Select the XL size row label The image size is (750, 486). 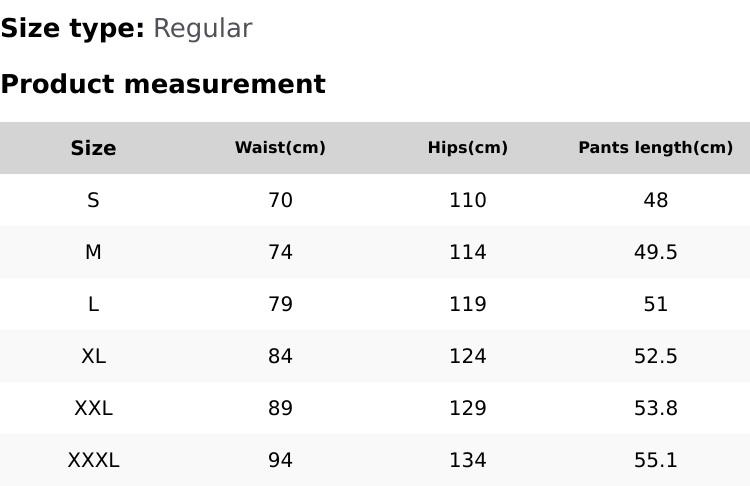coord(93,356)
